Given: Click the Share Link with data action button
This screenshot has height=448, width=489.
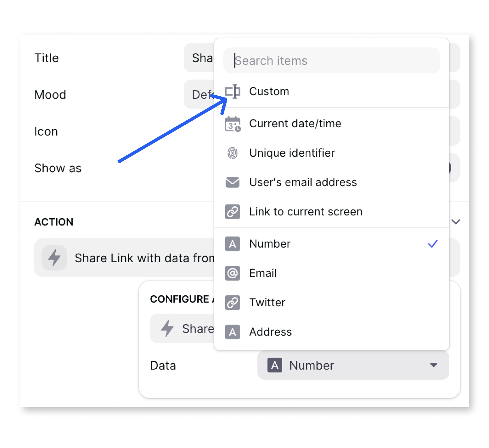Looking at the screenshot, I should click(x=130, y=258).
